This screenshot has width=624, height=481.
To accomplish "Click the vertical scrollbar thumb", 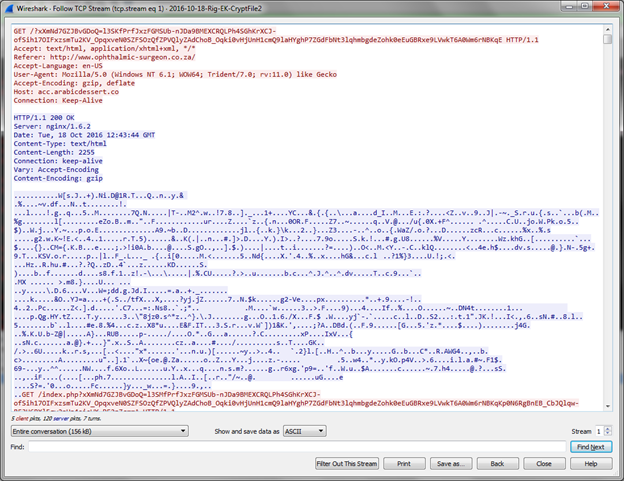I will coord(607,39).
